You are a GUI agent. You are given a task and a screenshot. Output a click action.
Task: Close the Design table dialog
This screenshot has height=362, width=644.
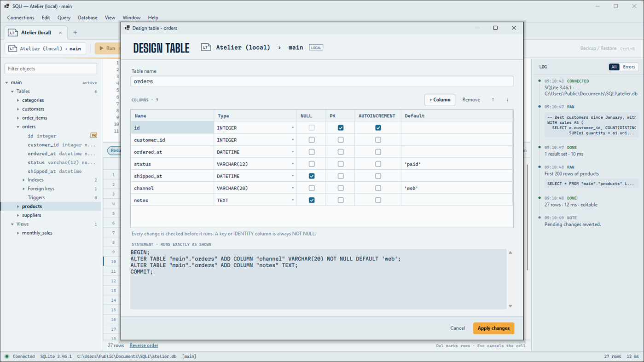(514, 28)
